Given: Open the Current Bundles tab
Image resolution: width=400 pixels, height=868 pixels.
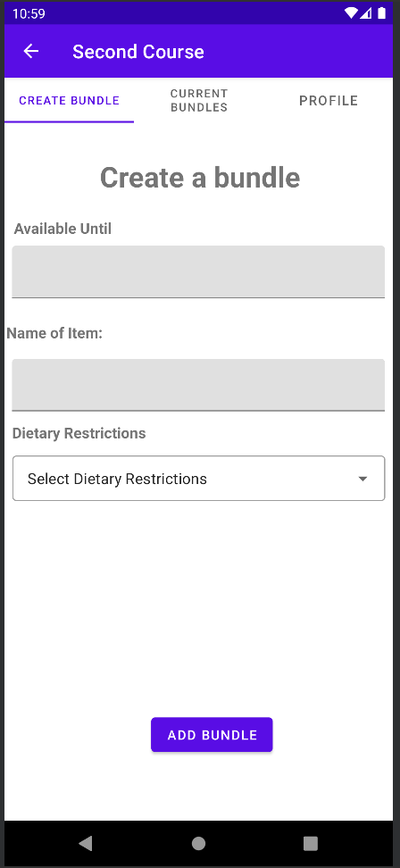Looking at the screenshot, I should (198, 100).
